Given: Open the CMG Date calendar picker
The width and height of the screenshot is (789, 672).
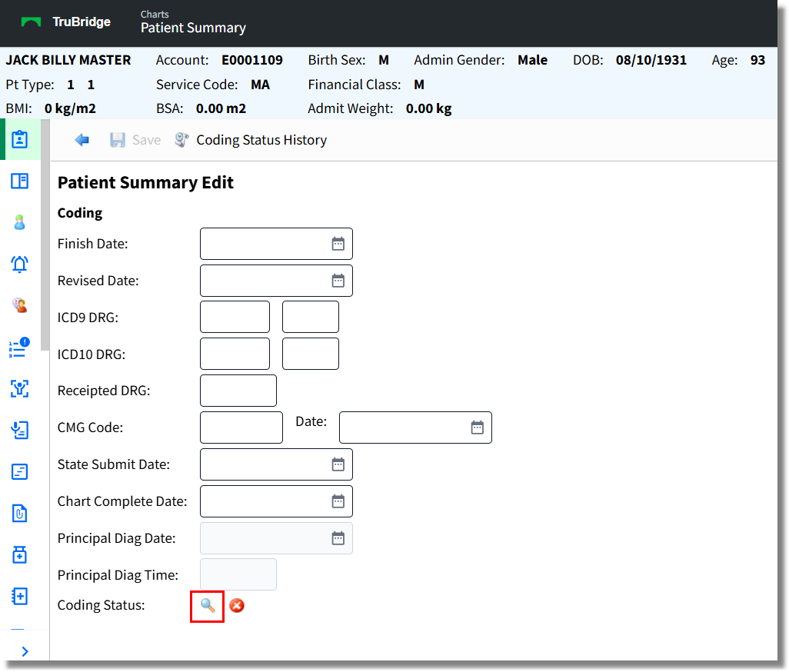Looking at the screenshot, I should point(477,427).
